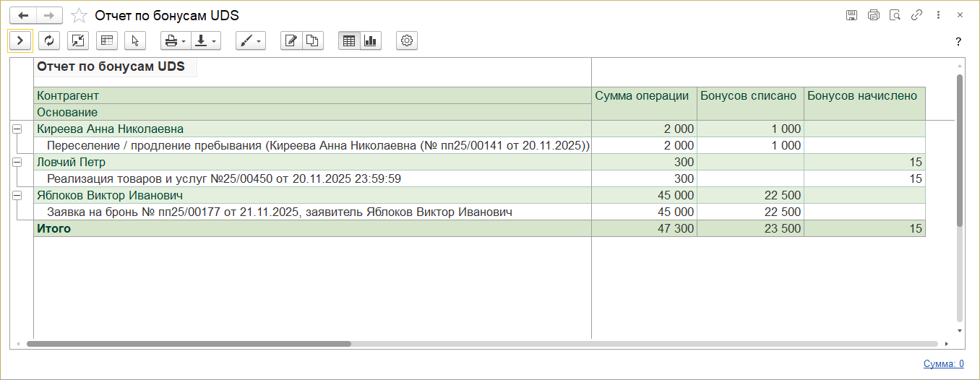Select the Киреева Анна Николаевна row name
Image resolution: width=980 pixels, height=380 pixels.
110,129
